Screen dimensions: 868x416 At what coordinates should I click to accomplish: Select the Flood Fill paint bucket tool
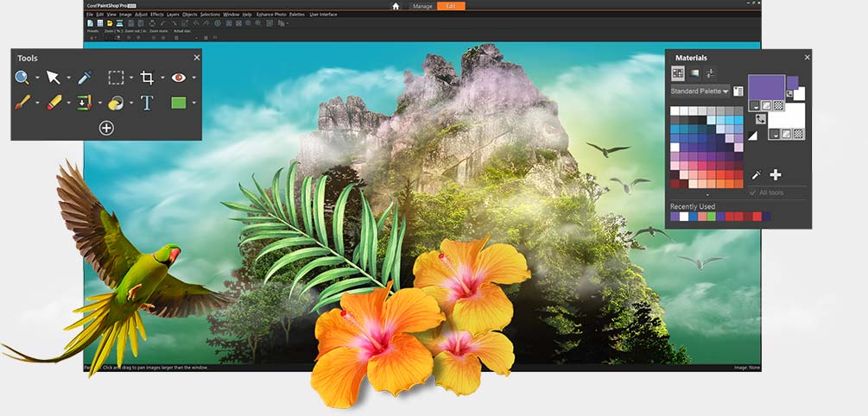pyautogui.click(x=116, y=103)
